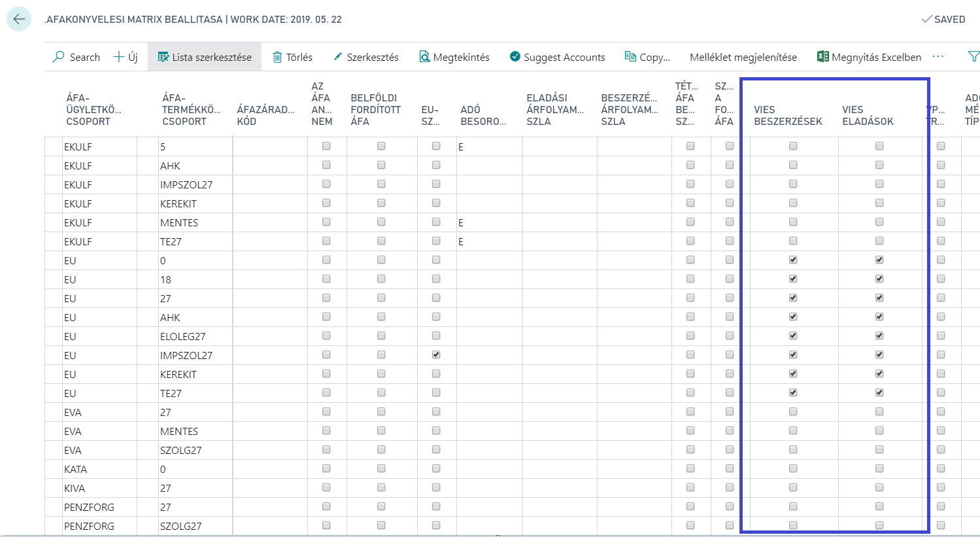Open ADÓ BESORO... column header
The image size is (980, 537).
click(x=483, y=115)
